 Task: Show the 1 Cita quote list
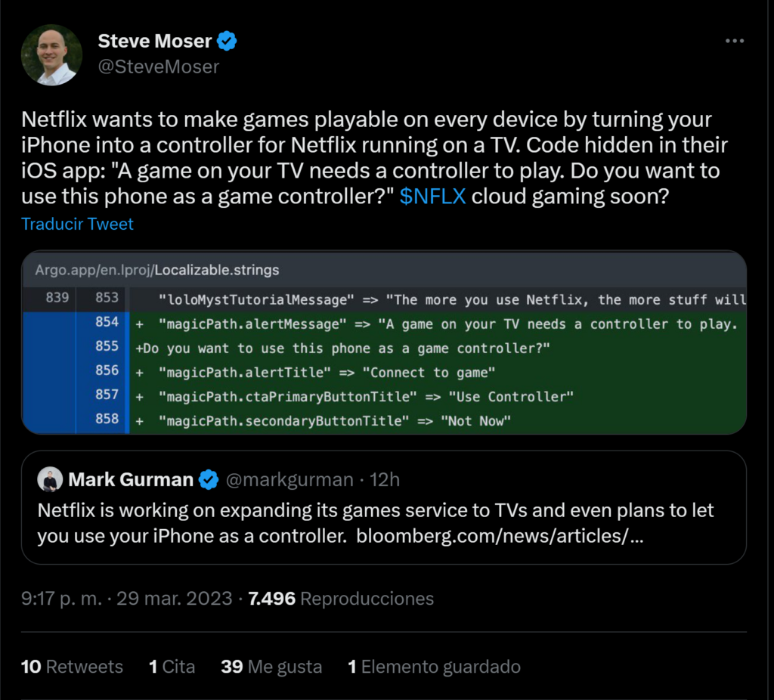(172, 666)
